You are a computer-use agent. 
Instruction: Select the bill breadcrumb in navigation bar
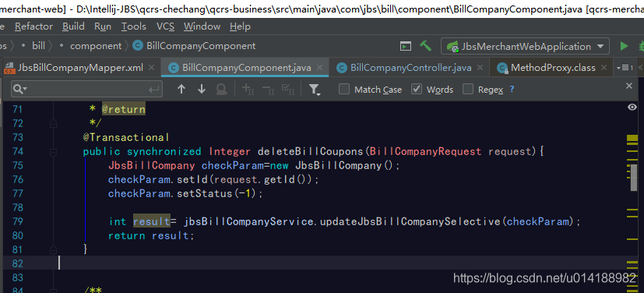[39, 46]
